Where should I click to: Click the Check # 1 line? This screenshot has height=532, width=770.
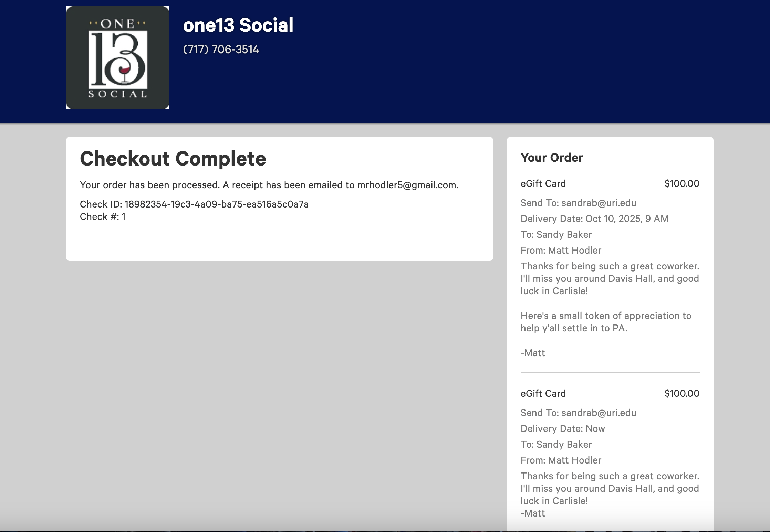click(x=103, y=217)
